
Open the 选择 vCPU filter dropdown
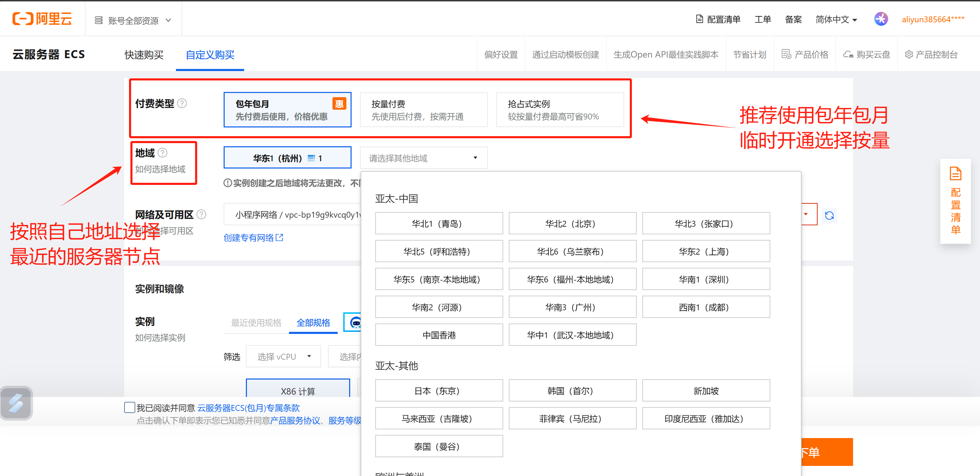pos(283,357)
